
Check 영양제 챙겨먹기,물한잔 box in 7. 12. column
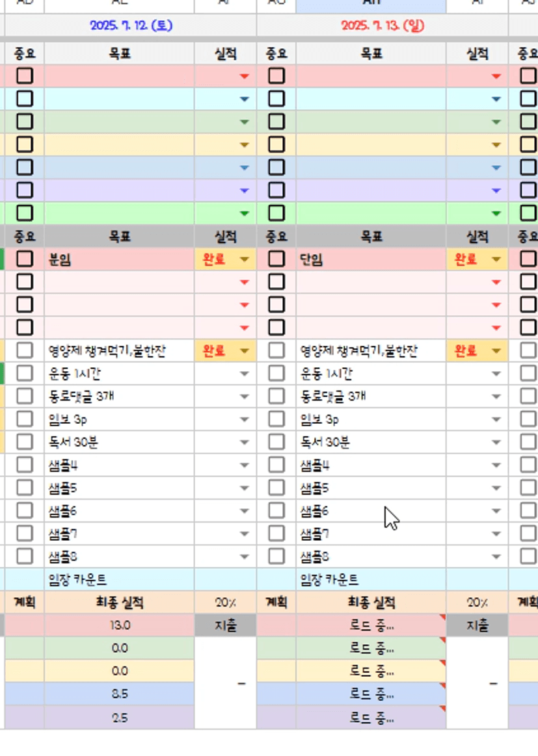pyautogui.click(x=25, y=350)
